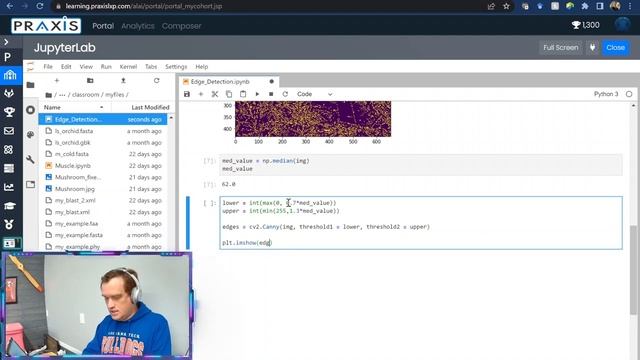Open the Run menu

[106, 67]
